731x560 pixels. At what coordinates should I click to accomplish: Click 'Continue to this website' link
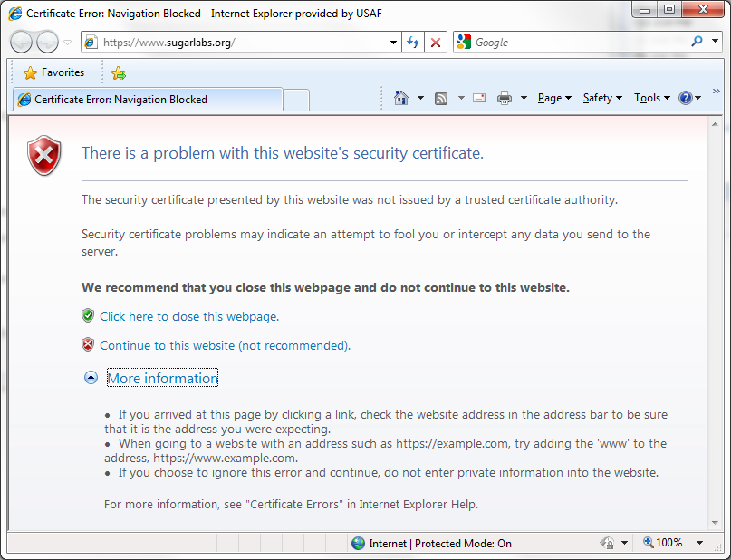pos(224,345)
